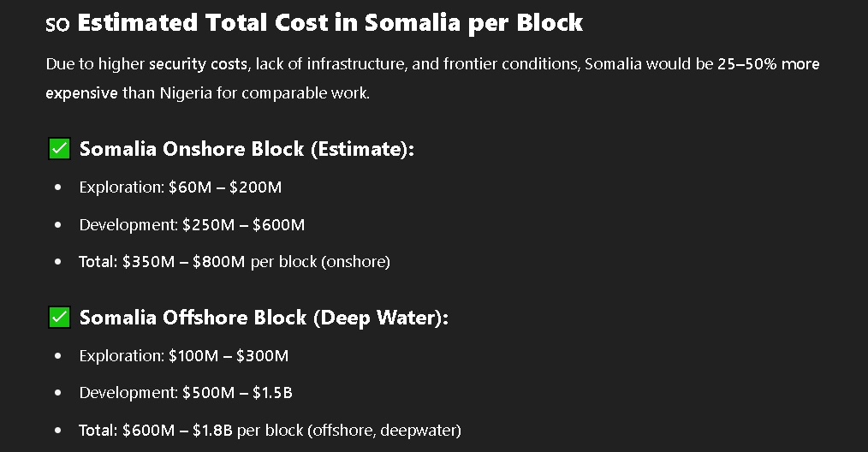This screenshot has height=452, width=868.
Task: Click the green checkmark beside Somalia Offshore Block
Action: [x=58, y=318]
